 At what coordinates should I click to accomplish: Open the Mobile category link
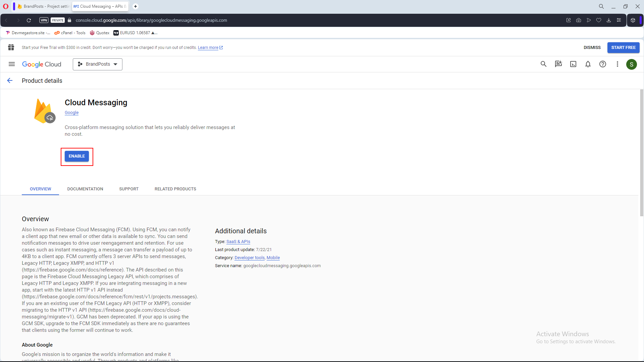273,258
